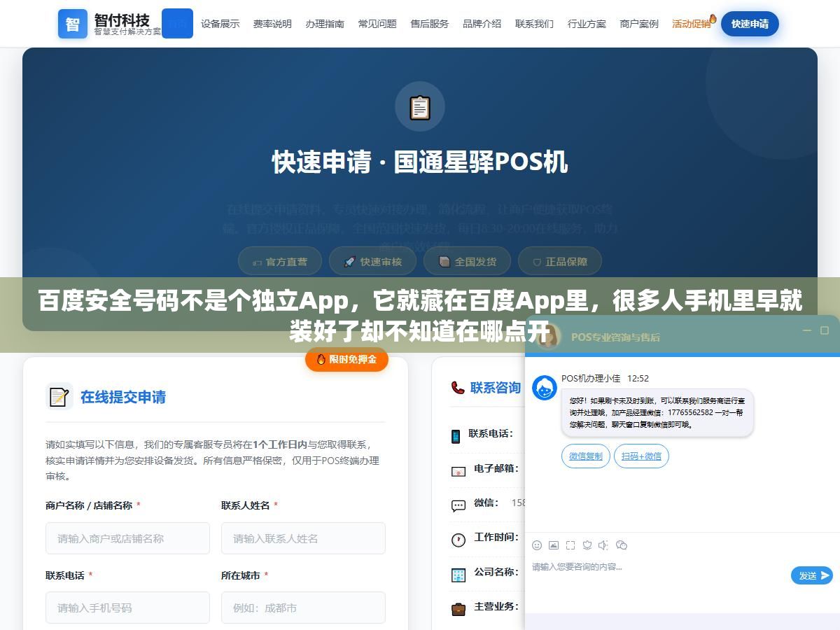Click the 快速申请 button in the header
Screen dimensions: 840x630
tap(750, 24)
